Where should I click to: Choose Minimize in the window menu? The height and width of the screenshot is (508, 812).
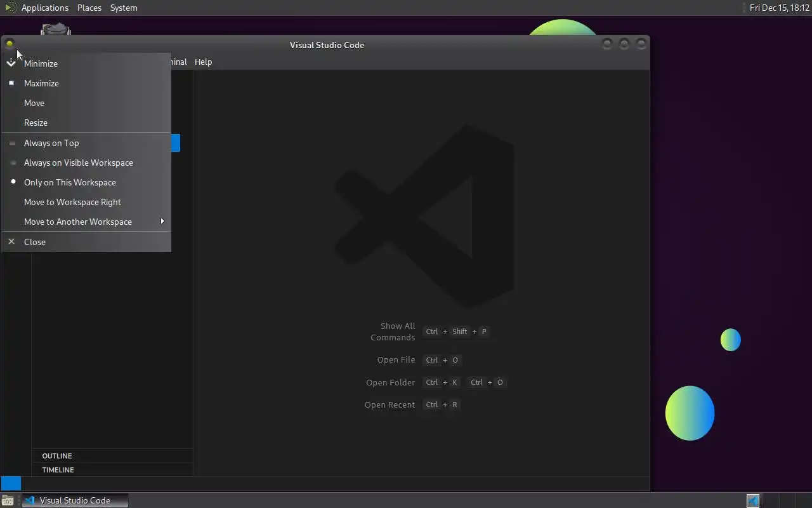tap(86, 63)
